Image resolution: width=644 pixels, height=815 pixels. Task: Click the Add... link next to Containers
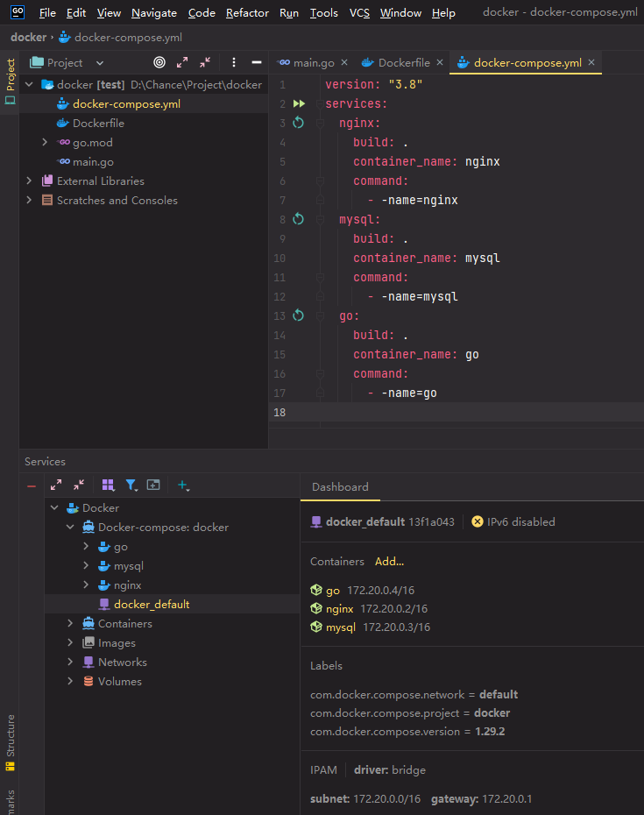[389, 561]
